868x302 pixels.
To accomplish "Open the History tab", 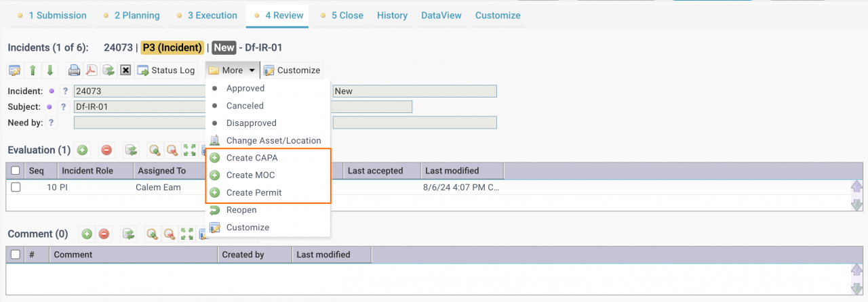I will (392, 15).
